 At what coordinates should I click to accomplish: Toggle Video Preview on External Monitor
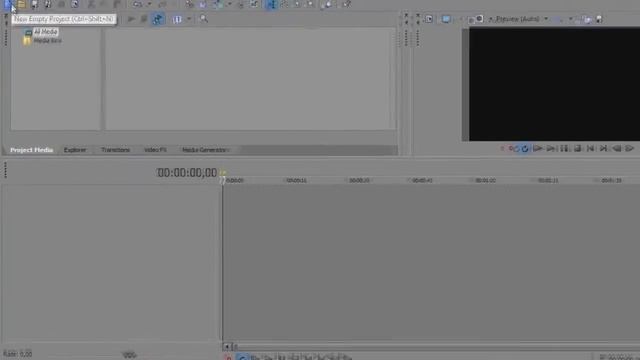[446, 19]
